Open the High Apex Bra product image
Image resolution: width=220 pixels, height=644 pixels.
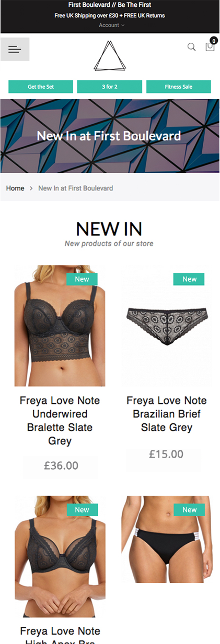(x=60, y=557)
